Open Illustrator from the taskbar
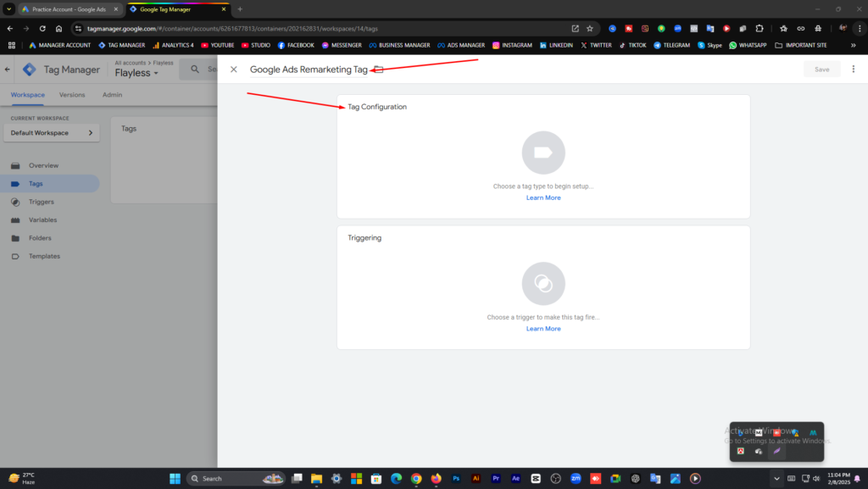 tap(476, 479)
